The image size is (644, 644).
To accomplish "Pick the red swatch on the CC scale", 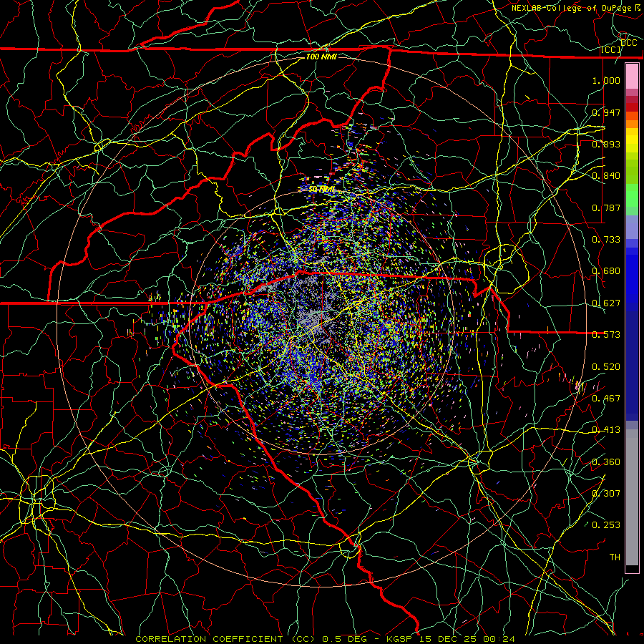I will tap(632, 107).
